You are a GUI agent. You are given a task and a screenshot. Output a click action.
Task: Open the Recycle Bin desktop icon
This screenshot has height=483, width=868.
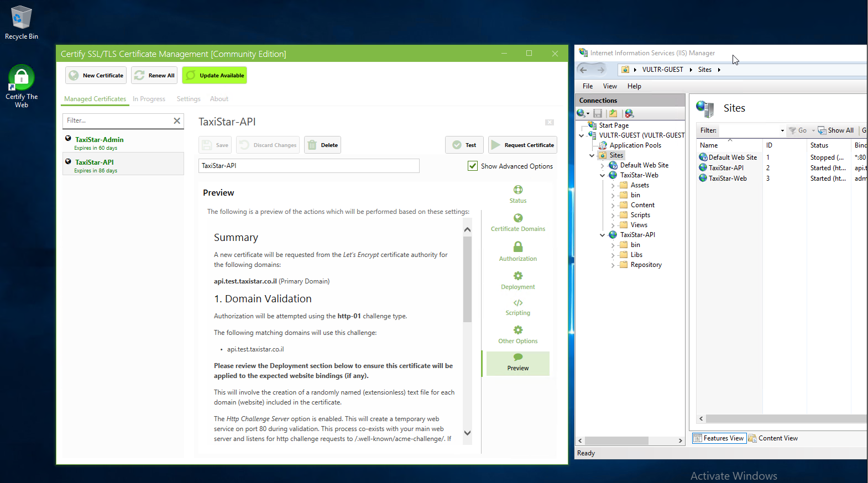coord(22,23)
